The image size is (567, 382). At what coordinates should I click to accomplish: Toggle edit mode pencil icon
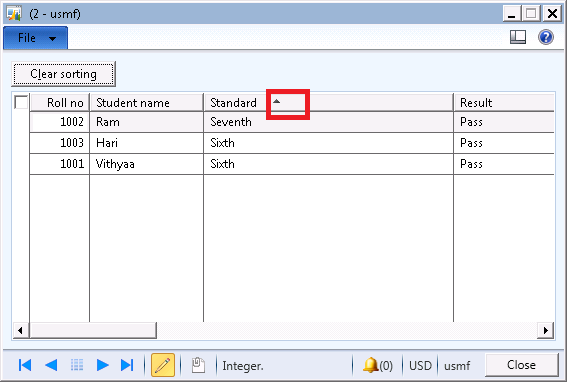163,365
